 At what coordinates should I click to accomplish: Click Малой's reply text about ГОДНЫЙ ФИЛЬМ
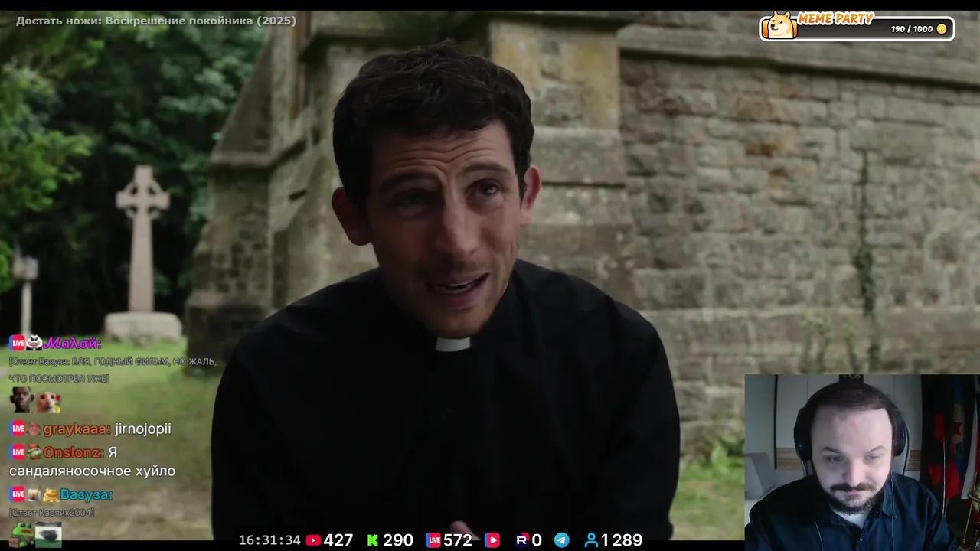click(x=113, y=370)
